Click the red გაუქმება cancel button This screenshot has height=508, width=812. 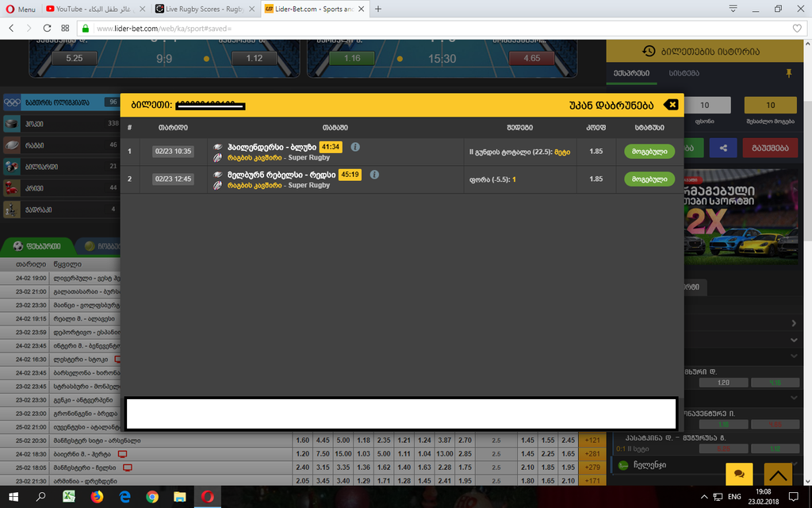769,148
